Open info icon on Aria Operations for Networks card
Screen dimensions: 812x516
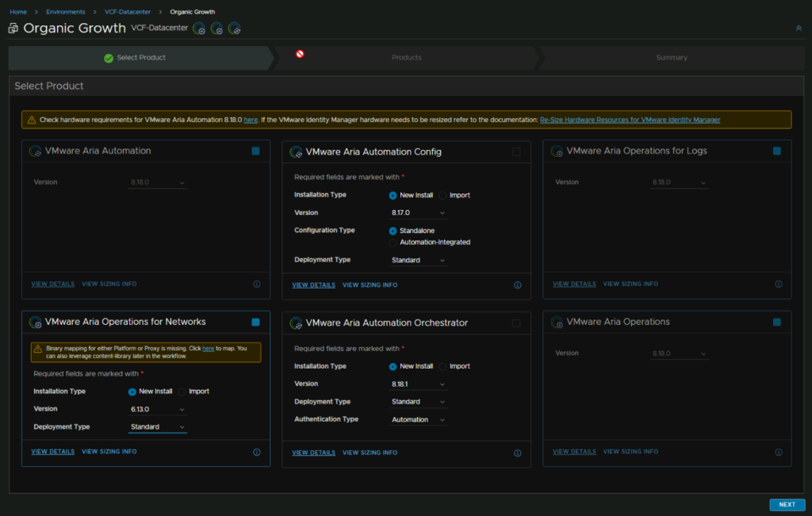tap(257, 453)
